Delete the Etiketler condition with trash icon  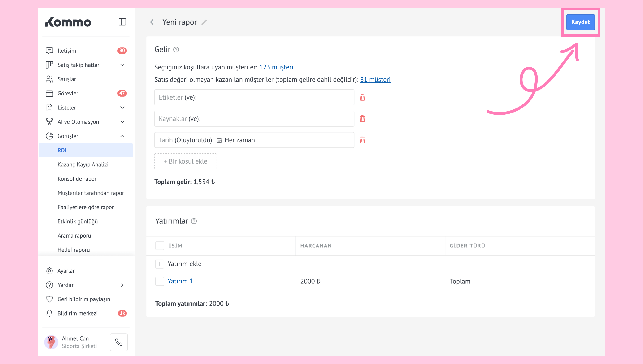[x=362, y=97]
